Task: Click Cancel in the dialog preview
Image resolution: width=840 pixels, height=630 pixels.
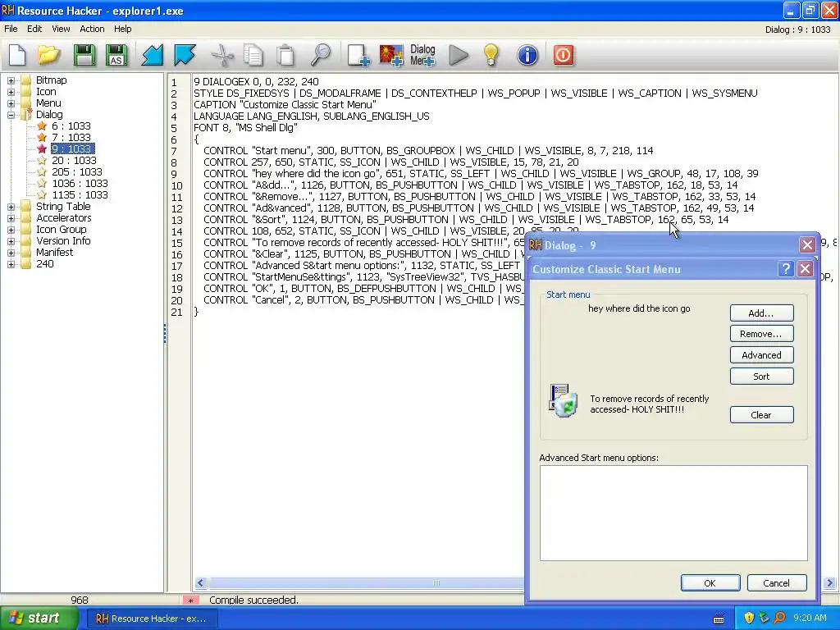Action: coord(777,583)
